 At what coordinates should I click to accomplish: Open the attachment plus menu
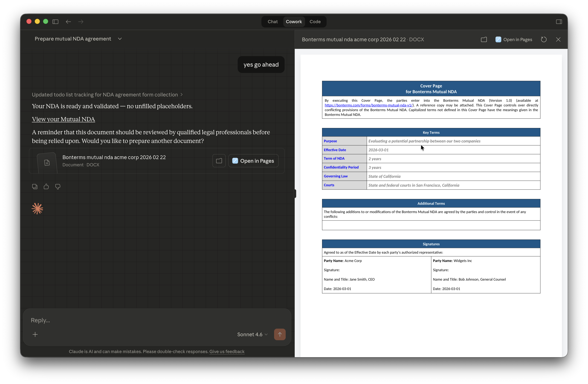(x=35, y=334)
